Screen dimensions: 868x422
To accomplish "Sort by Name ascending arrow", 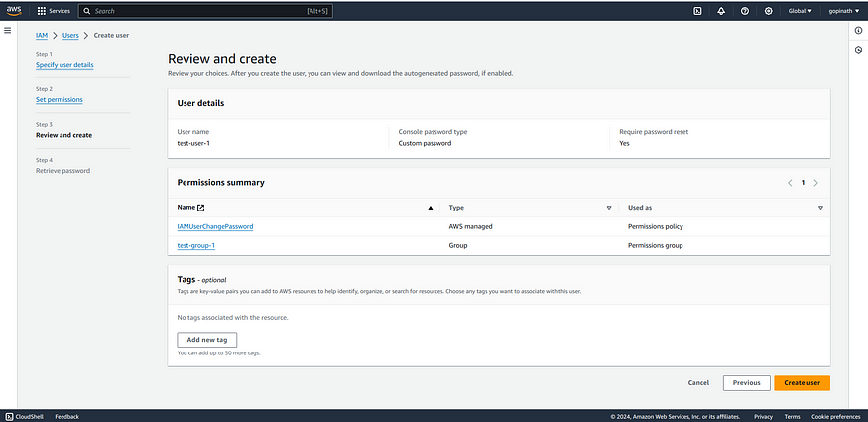I will (431, 208).
